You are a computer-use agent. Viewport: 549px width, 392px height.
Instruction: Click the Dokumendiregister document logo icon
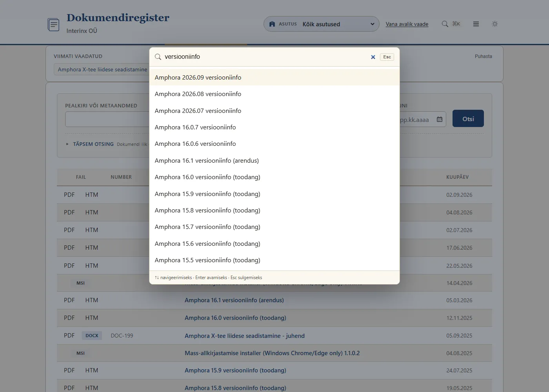click(53, 24)
